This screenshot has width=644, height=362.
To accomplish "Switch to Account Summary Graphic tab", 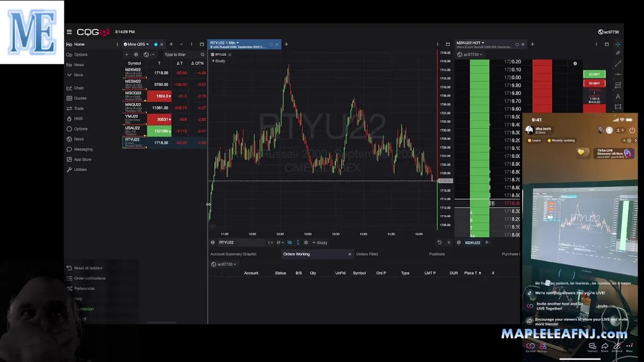I will [233, 254].
